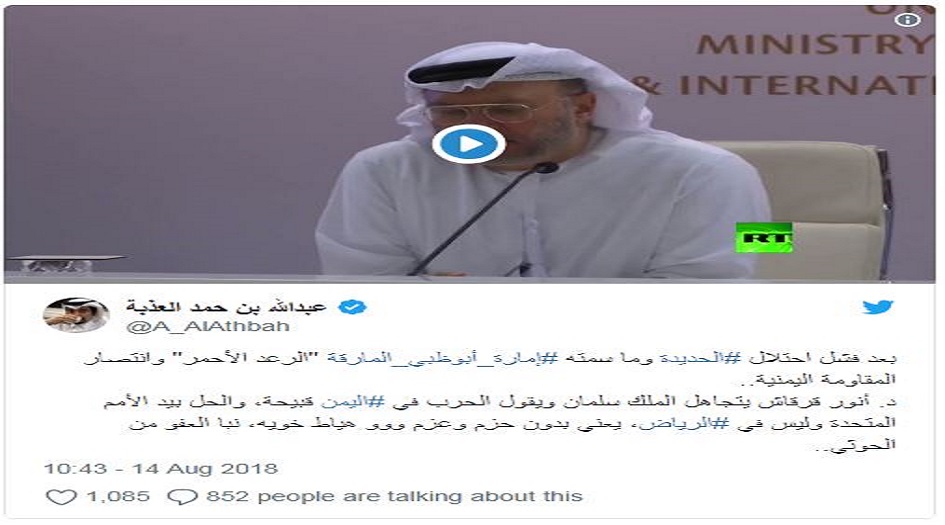Image resolution: width=945 pixels, height=525 pixels.
Task: Click the speech bubble reply icon
Action: (x=182, y=497)
